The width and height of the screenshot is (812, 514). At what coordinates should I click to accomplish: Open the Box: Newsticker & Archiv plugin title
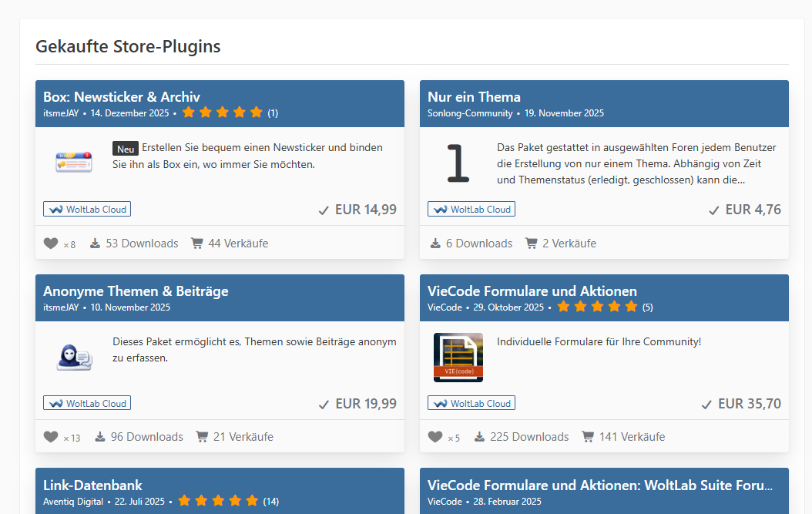click(x=122, y=97)
